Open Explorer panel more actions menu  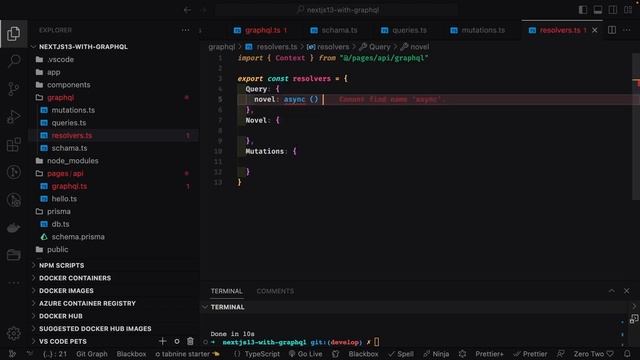[185, 30]
